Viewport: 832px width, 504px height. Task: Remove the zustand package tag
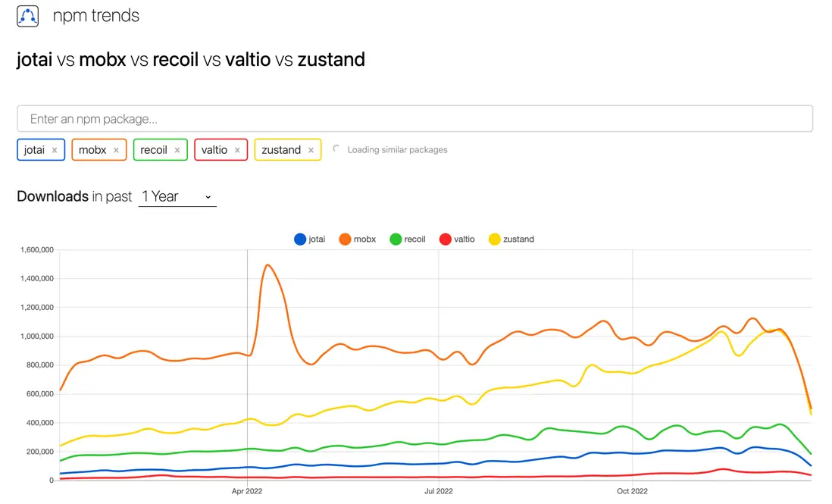pos(311,150)
